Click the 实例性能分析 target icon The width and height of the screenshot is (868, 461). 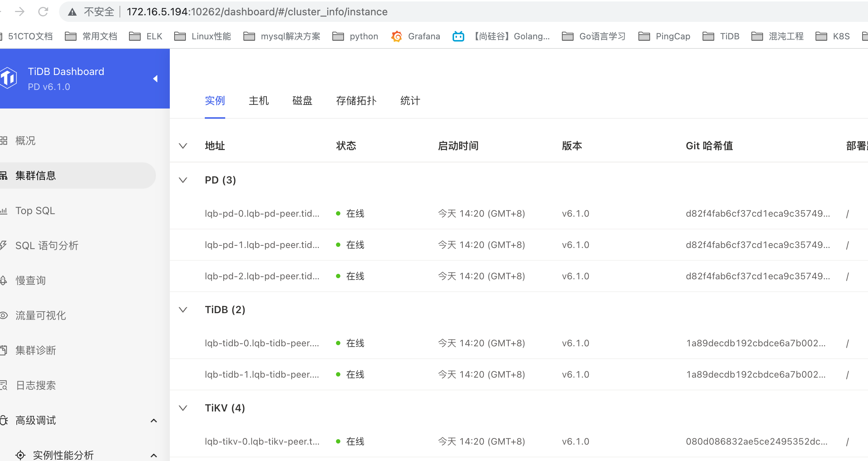(x=20, y=455)
